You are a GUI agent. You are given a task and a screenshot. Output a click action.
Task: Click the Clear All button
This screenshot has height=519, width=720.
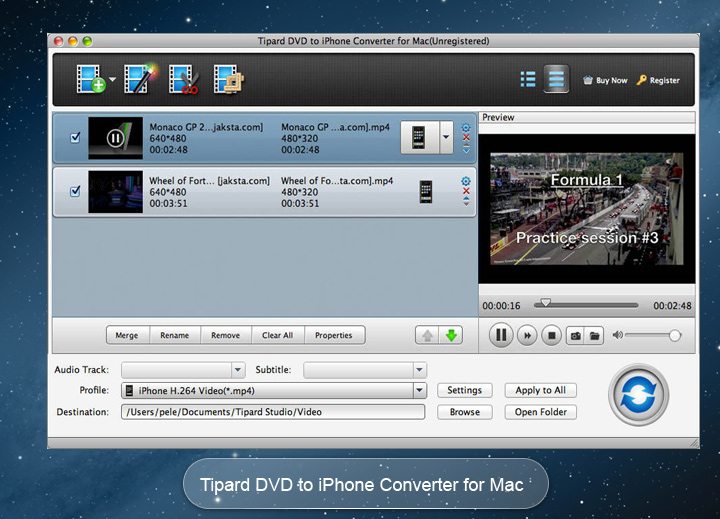(x=277, y=335)
